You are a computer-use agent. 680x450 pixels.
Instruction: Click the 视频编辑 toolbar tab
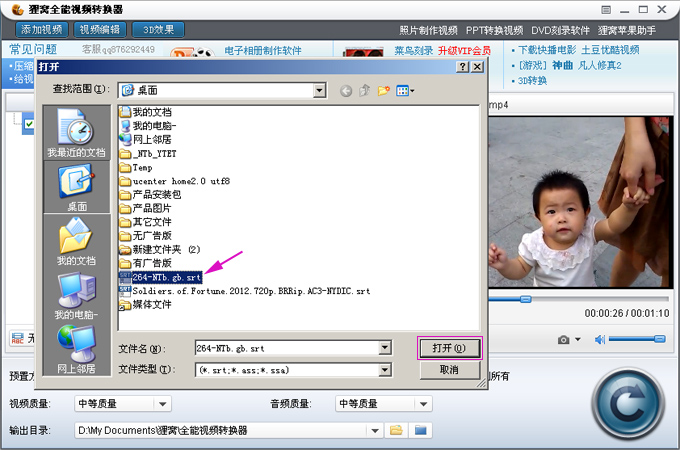100,29
